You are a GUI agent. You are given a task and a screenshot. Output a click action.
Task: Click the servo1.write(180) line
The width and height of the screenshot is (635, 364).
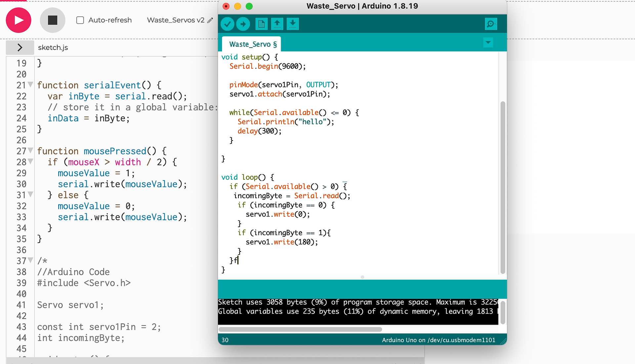[282, 242]
